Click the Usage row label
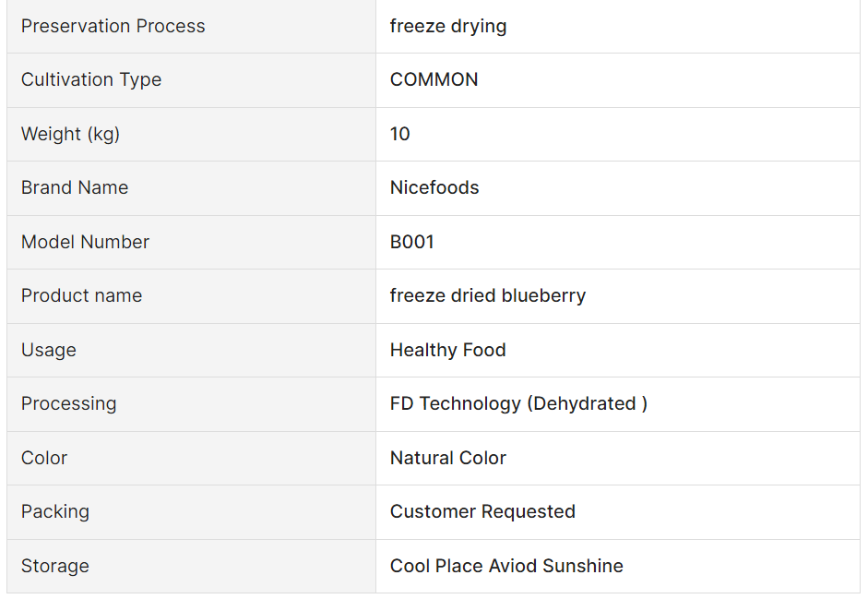This screenshot has height=599, width=868. click(x=49, y=350)
